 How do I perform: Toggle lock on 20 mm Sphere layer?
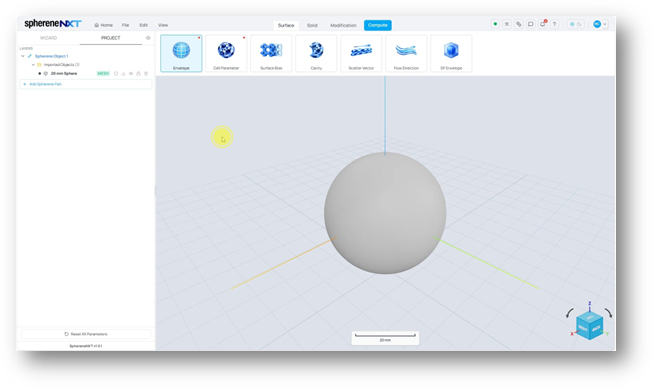[x=138, y=73]
